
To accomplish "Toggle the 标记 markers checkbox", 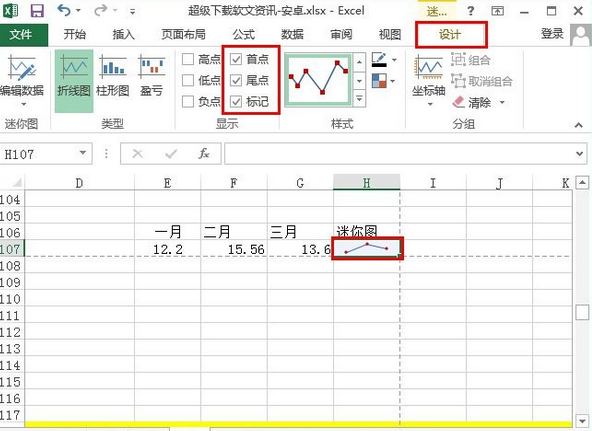I will click(x=236, y=102).
